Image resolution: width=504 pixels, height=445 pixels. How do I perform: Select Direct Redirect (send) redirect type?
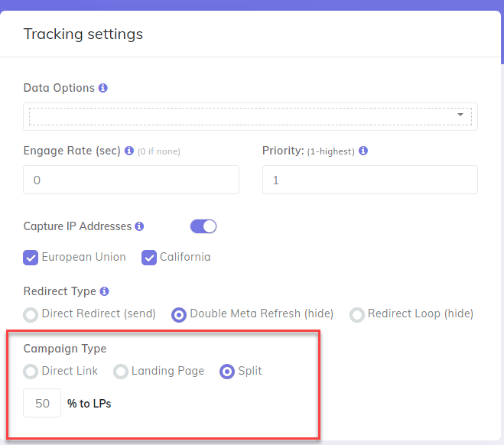coord(31,314)
